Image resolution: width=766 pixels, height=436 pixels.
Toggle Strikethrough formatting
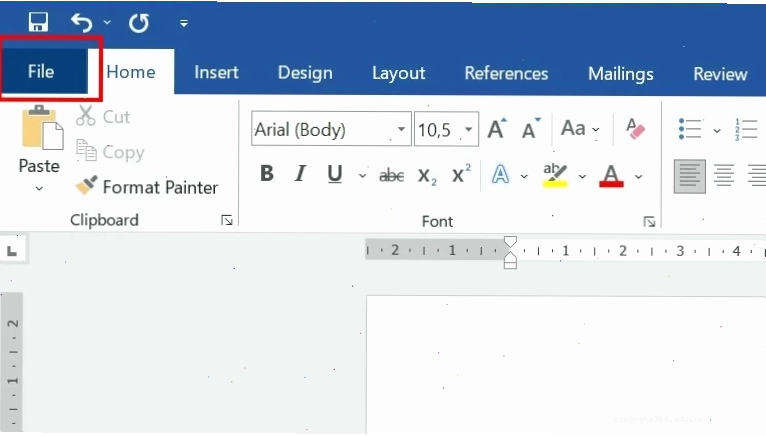coord(391,175)
